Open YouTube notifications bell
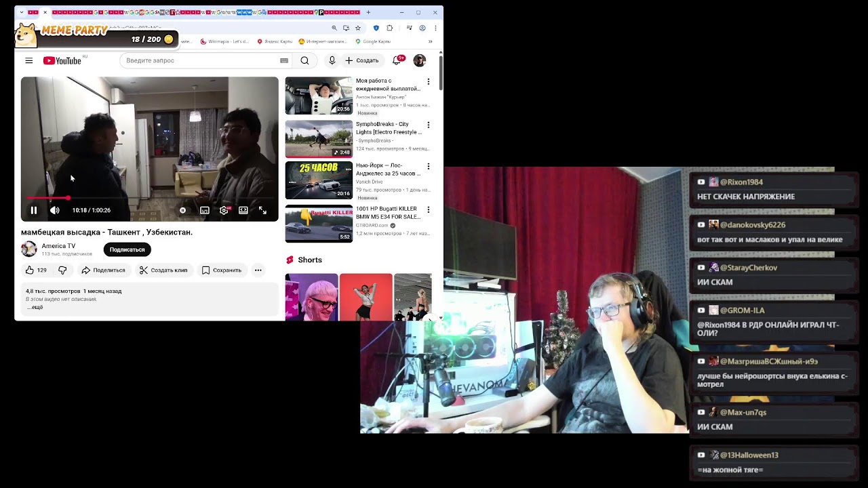The height and width of the screenshot is (488, 868). coord(397,60)
